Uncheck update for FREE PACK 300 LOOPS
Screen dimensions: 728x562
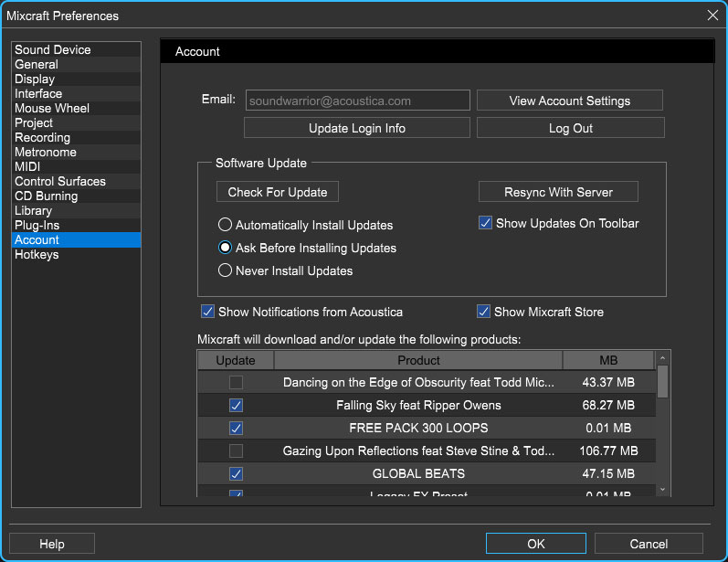(x=236, y=428)
